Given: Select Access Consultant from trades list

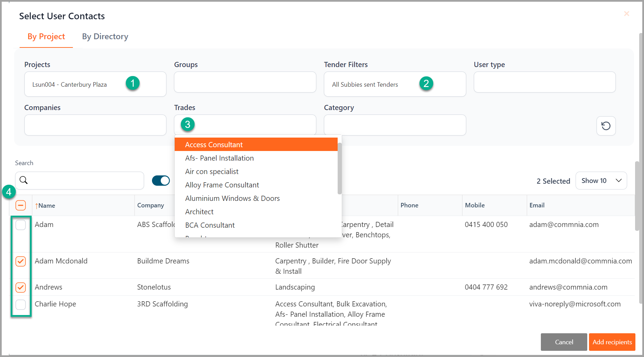Looking at the screenshot, I should (x=256, y=144).
